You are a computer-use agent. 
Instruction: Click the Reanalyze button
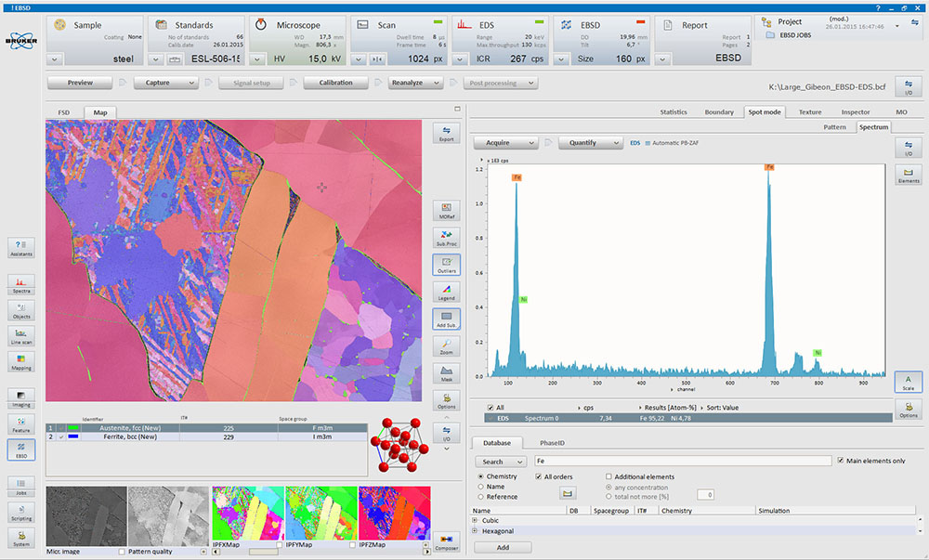tap(407, 82)
